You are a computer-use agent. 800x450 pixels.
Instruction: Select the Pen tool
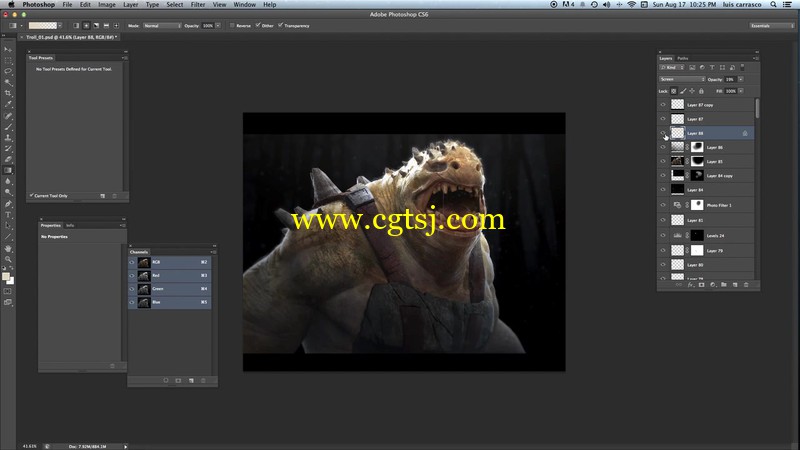8,204
